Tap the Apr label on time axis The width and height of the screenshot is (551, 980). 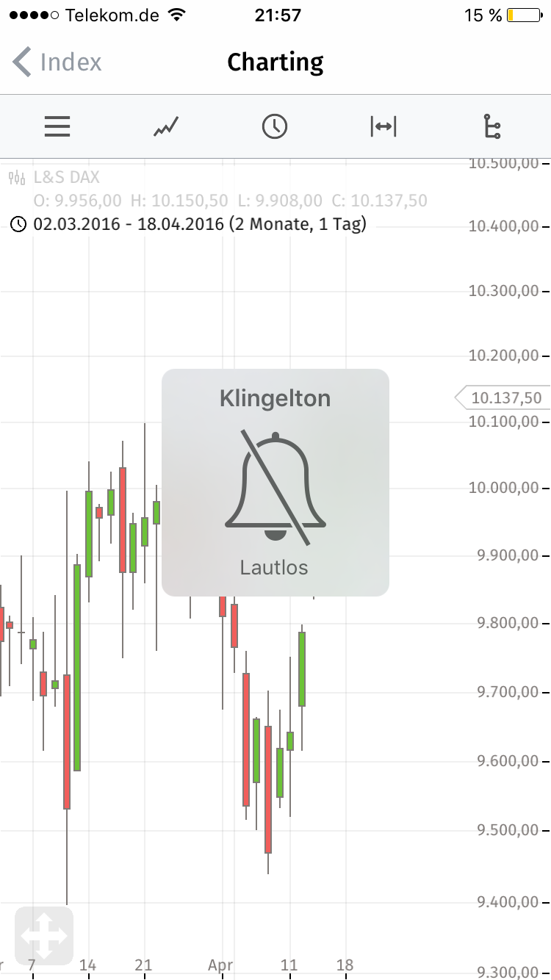tap(221, 965)
